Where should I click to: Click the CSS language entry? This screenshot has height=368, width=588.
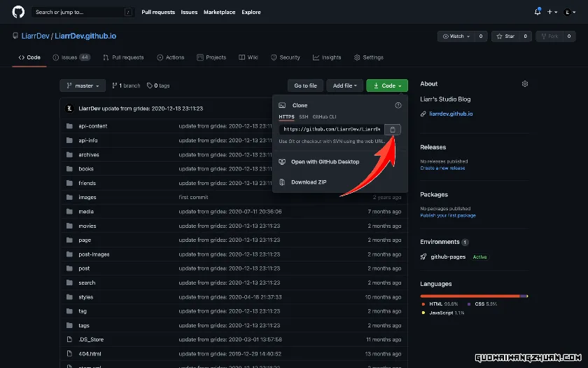pyautogui.click(x=482, y=304)
